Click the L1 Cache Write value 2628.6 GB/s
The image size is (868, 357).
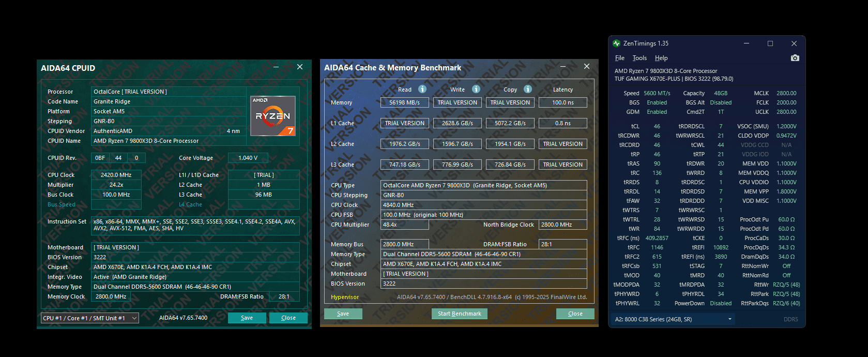[458, 123]
